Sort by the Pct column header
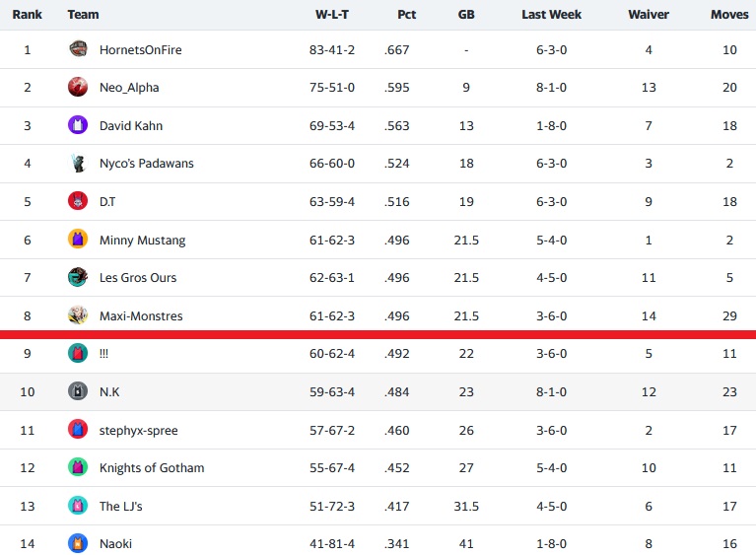756x555 pixels. [x=406, y=15]
